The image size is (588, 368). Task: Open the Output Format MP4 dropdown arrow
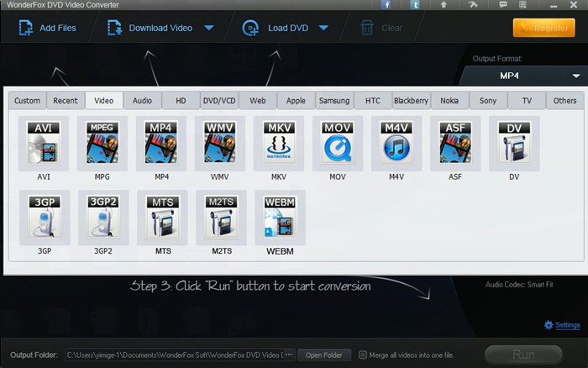(576, 76)
